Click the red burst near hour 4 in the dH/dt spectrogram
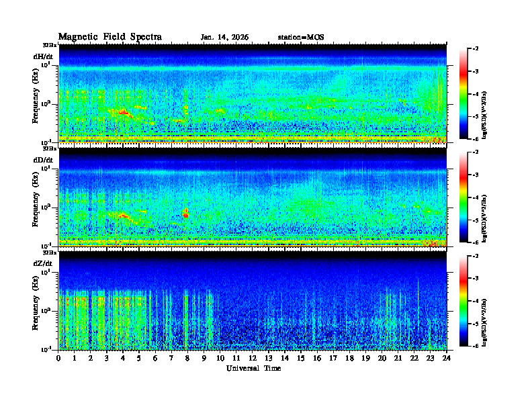 click(123, 112)
